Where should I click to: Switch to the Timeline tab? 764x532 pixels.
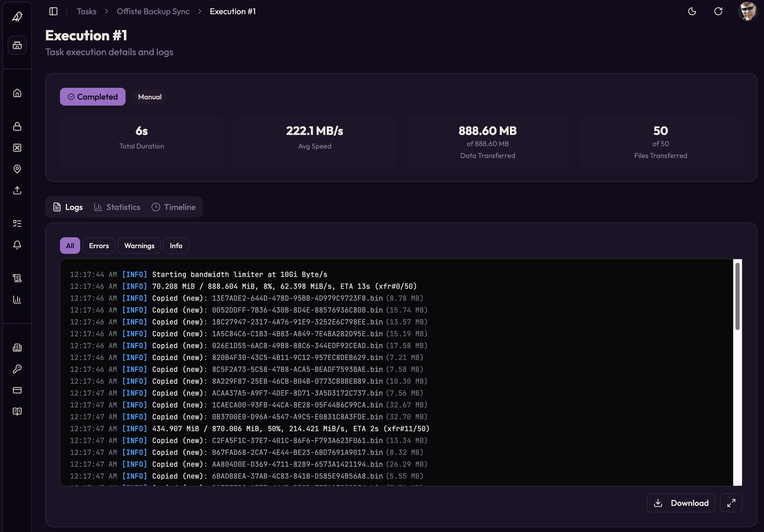click(x=174, y=207)
